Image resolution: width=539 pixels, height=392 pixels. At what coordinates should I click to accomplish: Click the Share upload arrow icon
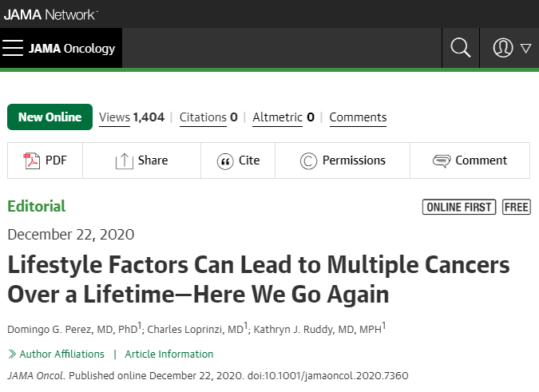[x=124, y=160]
